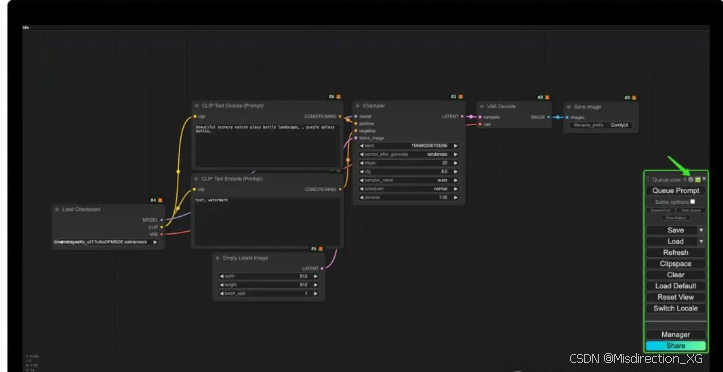Screen dimensions: 723x372
Task: Tick the Extra options checkbox
Action: click(x=693, y=201)
